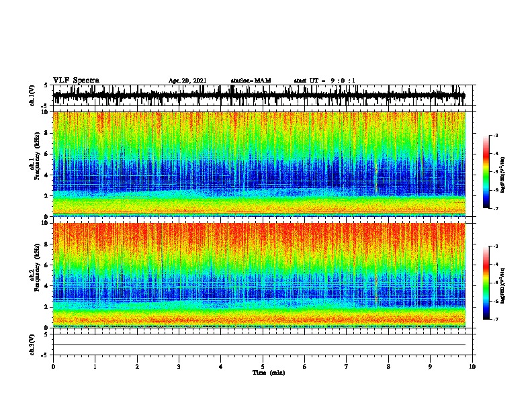
Task: Select the 'ch.1(V)' axis label
Action: click(x=32, y=95)
